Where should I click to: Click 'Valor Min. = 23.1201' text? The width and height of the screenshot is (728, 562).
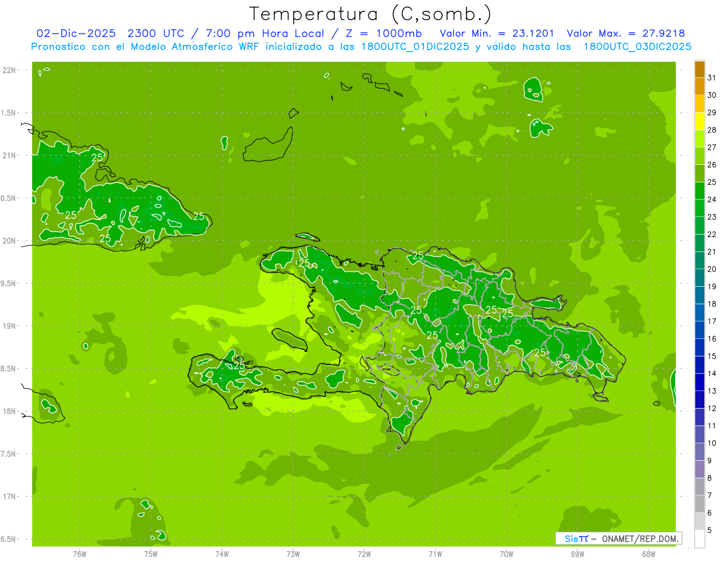(497, 33)
